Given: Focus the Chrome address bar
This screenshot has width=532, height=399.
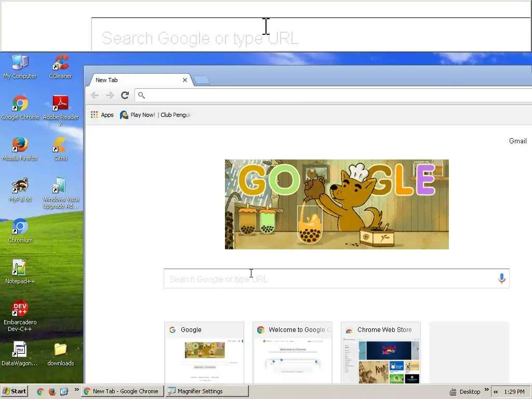Looking at the screenshot, I should (334, 96).
